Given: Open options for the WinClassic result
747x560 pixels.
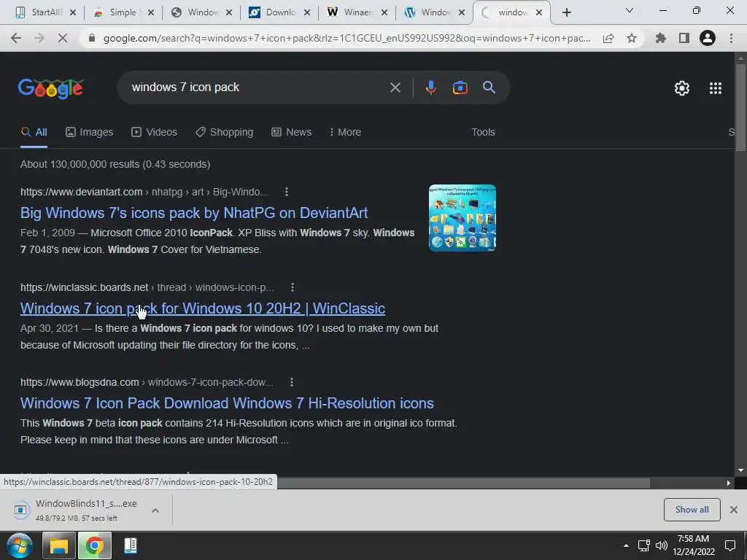Looking at the screenshot, I should coord(293,287).
